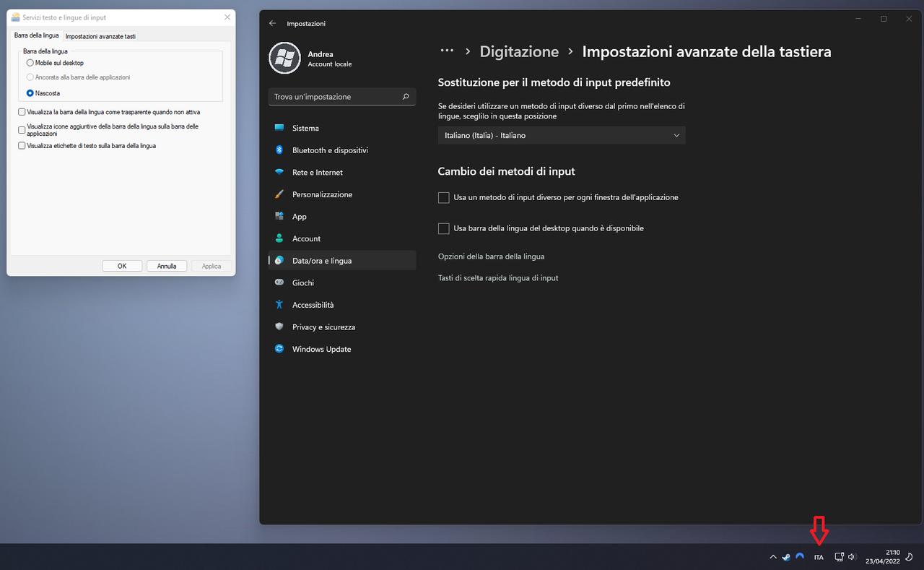This screenshot has height=570, width=924.
Task: Select the Nascosta radio button
Action: coord(30,93)
